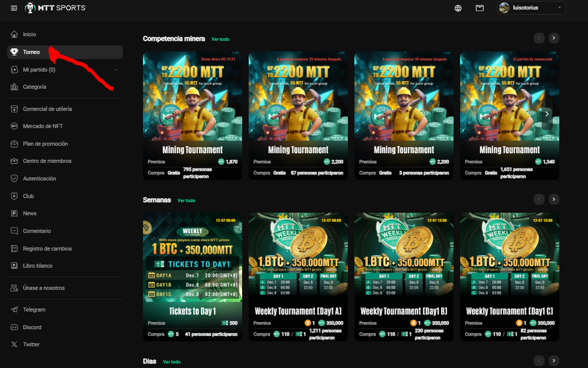Navigate to Inicio in the sidebar

(29, 35)
